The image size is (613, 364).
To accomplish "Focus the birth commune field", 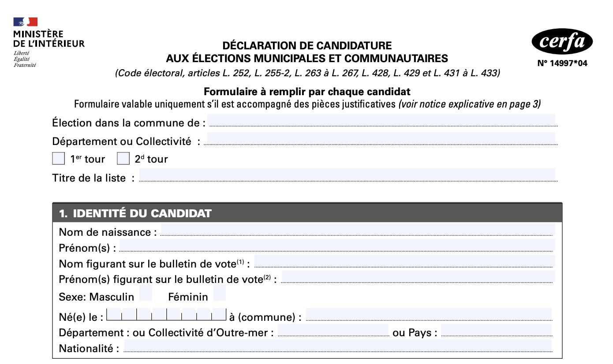I will coord(428,314).
